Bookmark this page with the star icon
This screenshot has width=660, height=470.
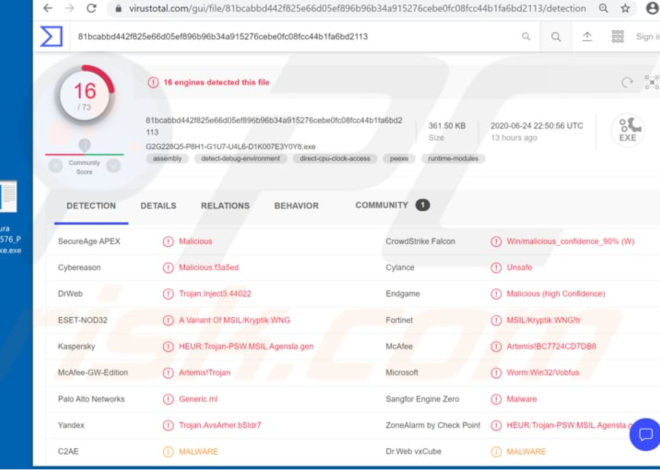click(x=625, y=8)
